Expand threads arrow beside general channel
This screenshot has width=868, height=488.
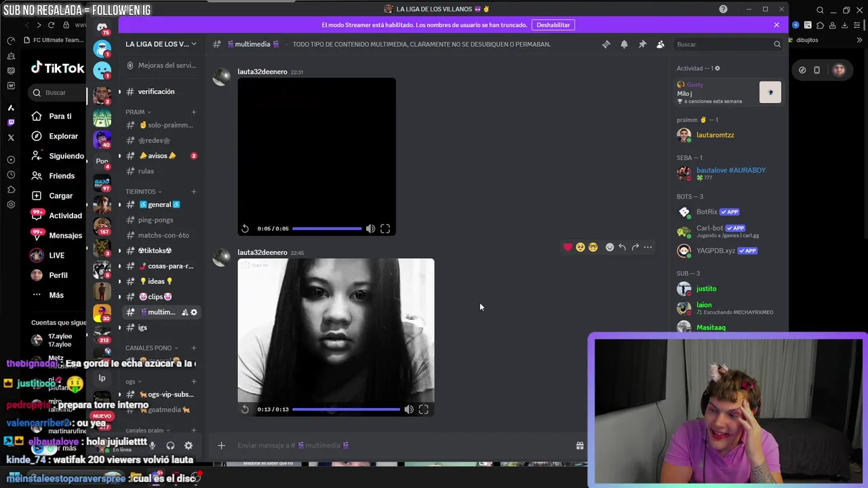tap(120, 205)
